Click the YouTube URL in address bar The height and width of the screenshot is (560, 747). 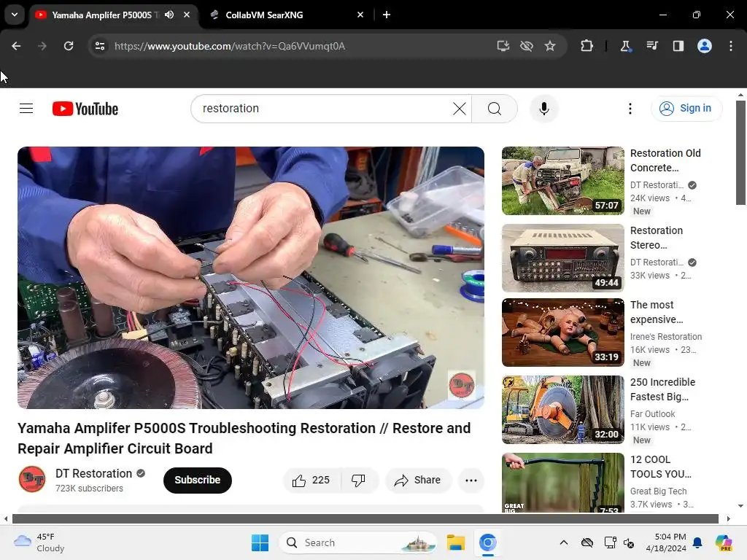coord(230,46)
